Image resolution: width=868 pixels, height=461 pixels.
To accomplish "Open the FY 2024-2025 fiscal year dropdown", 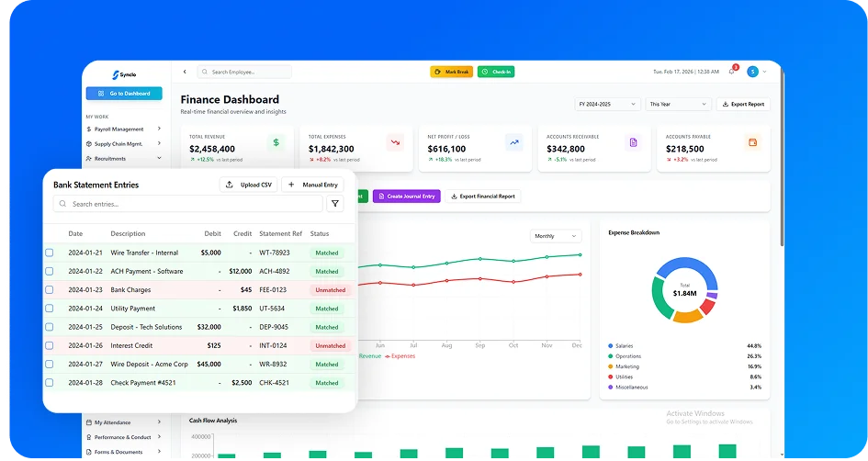I will tap(606, 105).
